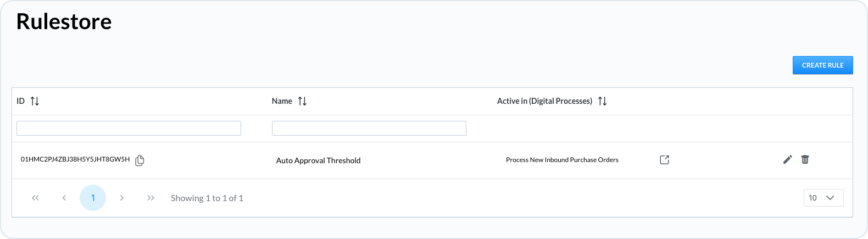The image size is (868, 239).
Task: Delete the Auto Approval Threshold rule
Action: click(805, 159)
